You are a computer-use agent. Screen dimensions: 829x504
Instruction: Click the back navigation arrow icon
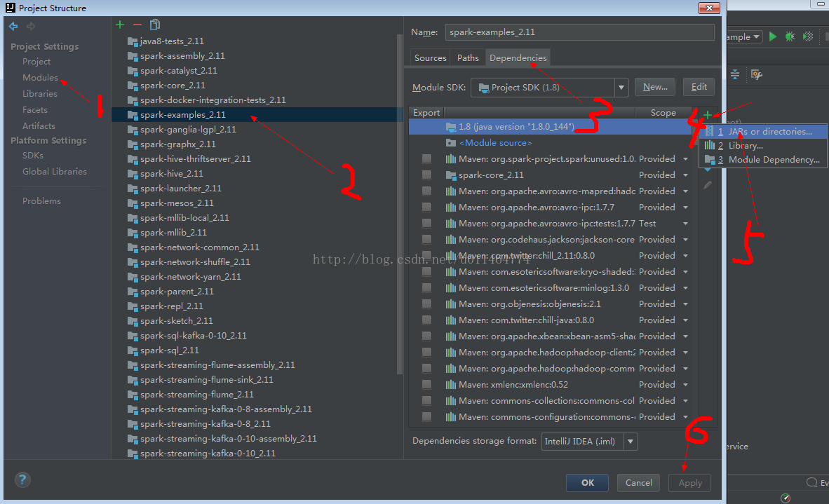coord(13,26)
